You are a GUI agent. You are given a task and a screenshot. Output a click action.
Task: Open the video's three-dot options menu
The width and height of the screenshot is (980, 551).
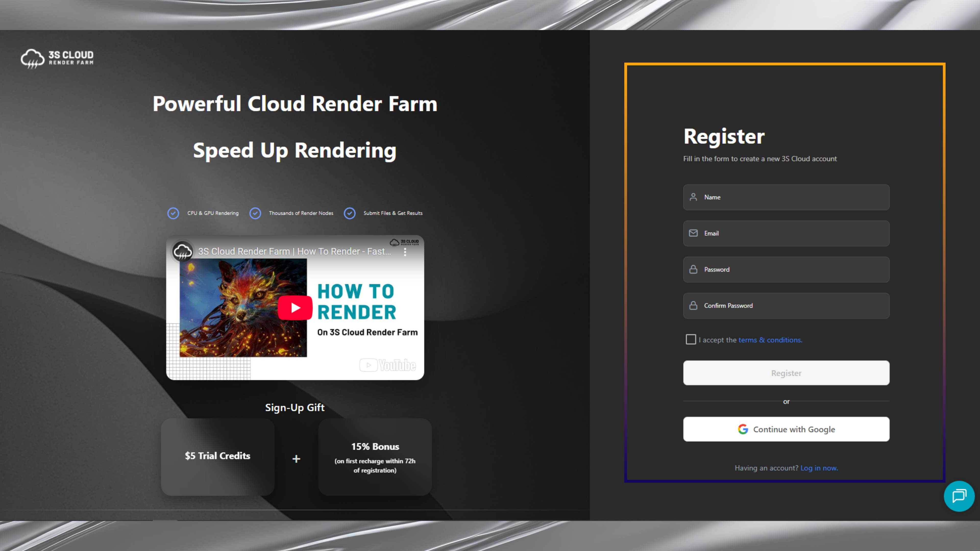pos(405,252)
